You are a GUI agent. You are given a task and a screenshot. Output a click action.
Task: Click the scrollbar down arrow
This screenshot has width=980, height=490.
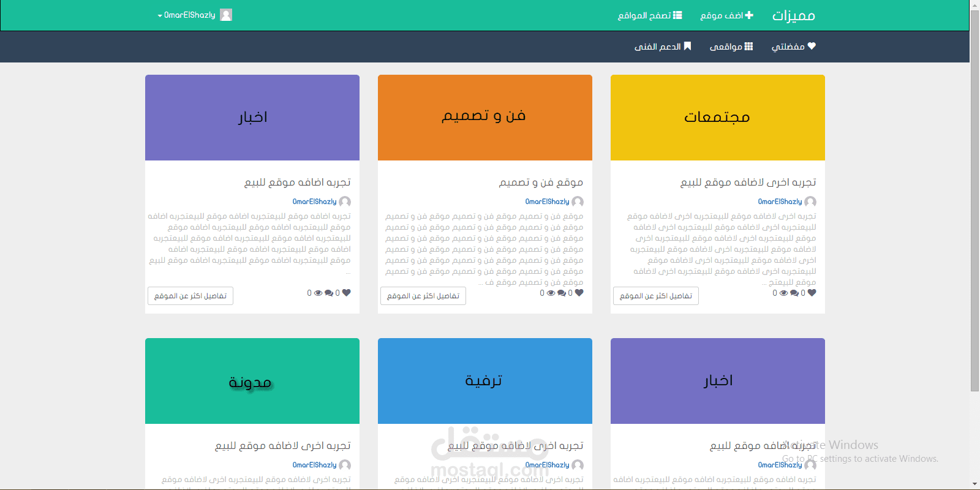pyautogui.click(x=974, y=484)
